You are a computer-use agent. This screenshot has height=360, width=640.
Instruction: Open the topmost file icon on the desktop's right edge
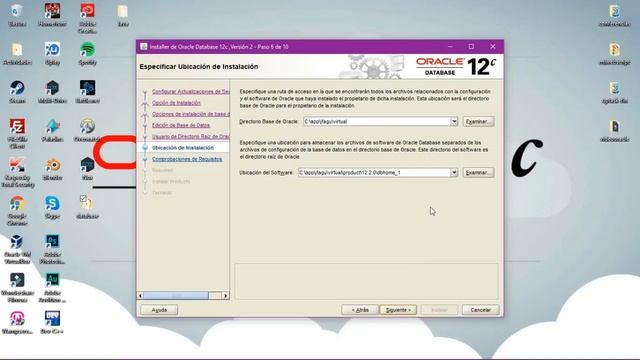pos(614,15)
